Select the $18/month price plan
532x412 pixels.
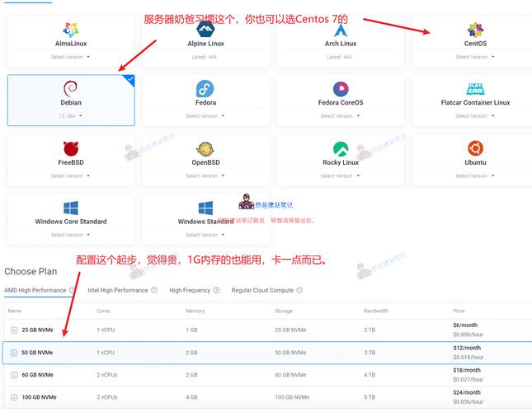click(x=467, y=370)
